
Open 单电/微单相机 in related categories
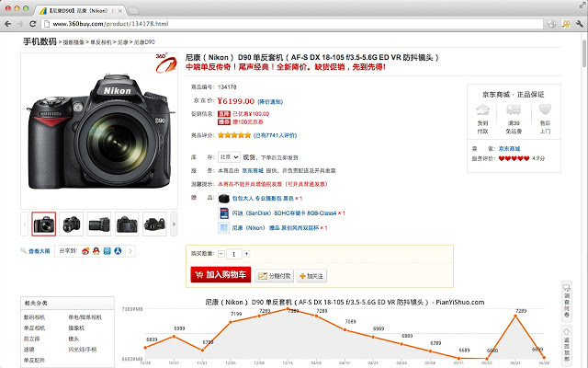tap(85, 317)
